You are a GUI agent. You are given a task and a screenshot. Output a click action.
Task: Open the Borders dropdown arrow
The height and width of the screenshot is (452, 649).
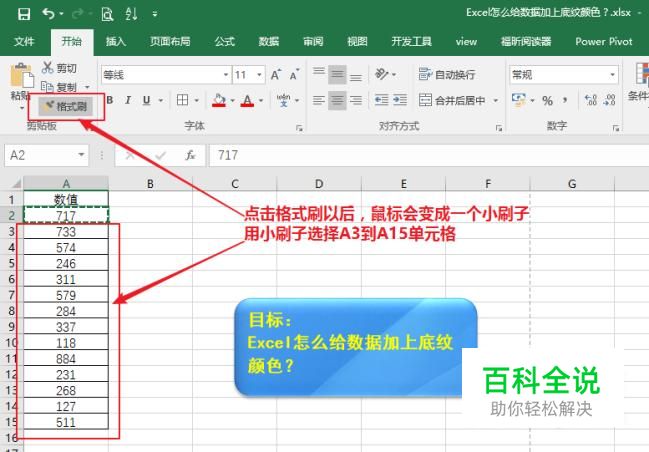tap(197, 101)
